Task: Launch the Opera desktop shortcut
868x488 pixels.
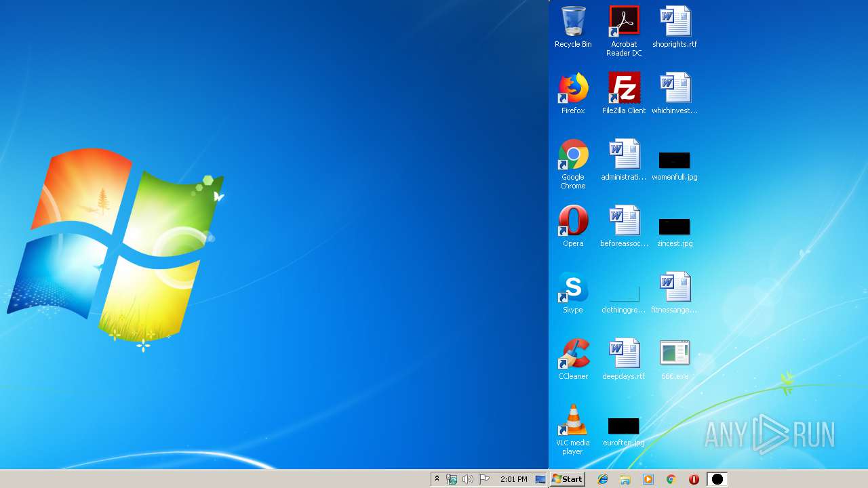Action: tap(573, 226)
